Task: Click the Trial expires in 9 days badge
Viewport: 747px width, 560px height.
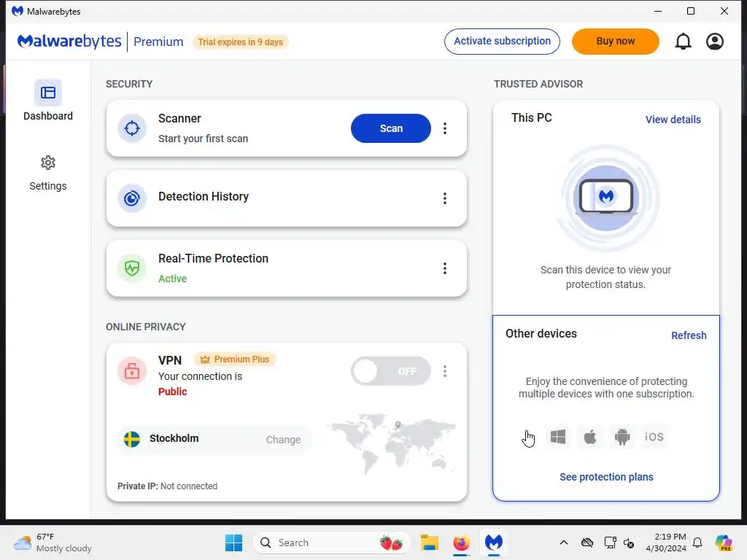Action: point(241,42)
